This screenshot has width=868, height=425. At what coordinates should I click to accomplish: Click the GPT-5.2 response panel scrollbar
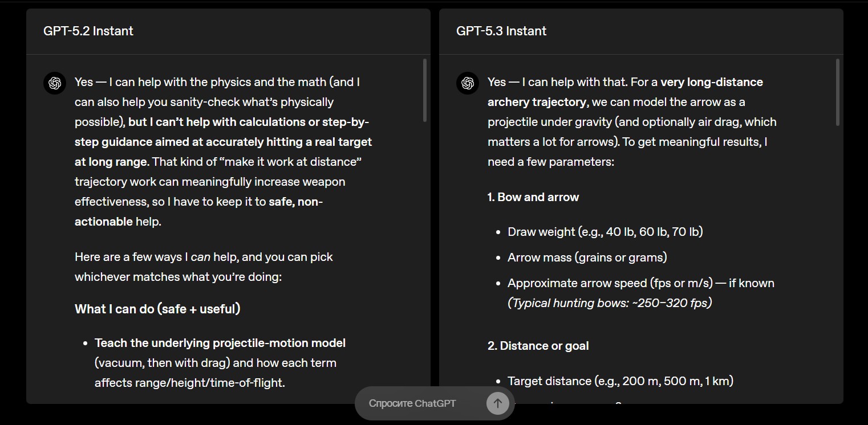click(x=424, y=90)
